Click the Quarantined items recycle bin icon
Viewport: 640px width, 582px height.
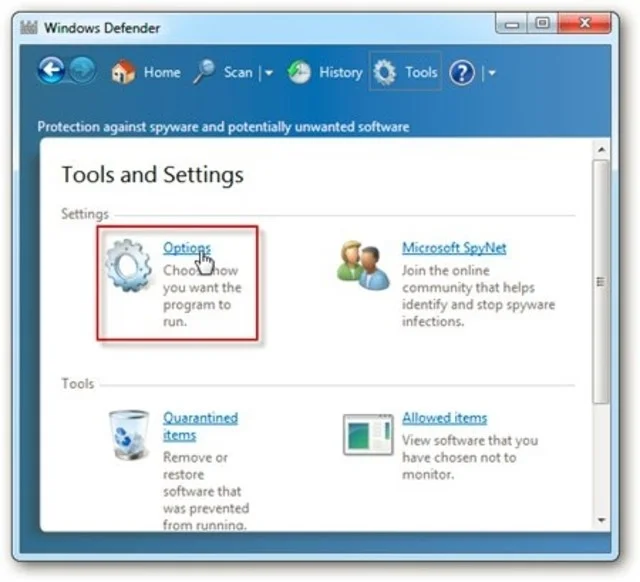[129, 435]
